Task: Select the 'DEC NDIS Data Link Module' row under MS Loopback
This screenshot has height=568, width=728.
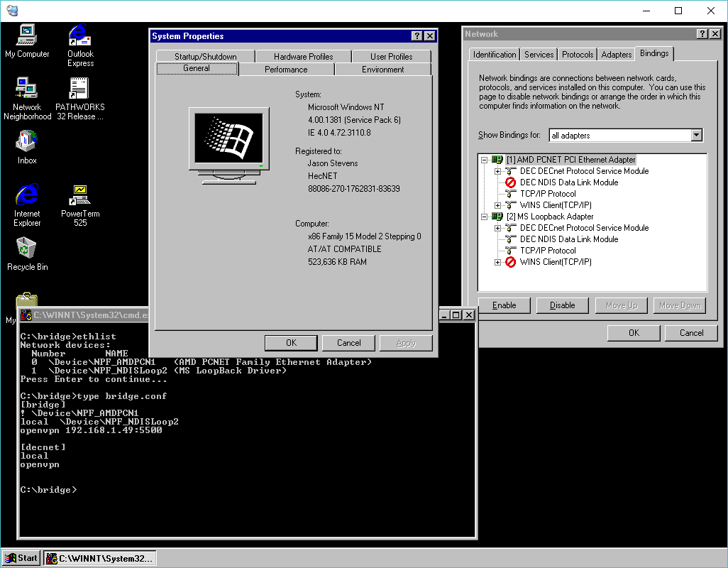Action: pyautogui.click(x=569, y=239)
